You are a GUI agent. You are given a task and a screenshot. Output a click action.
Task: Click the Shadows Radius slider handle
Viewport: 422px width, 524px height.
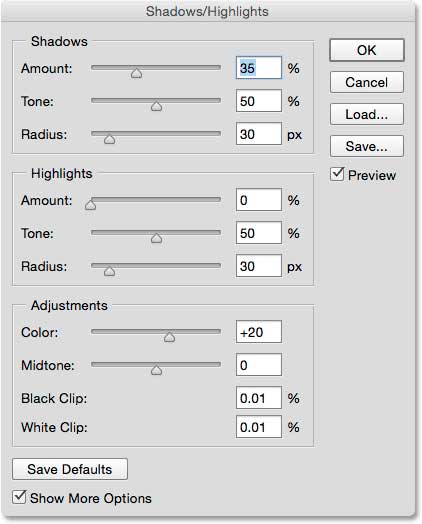pos(109,139)
